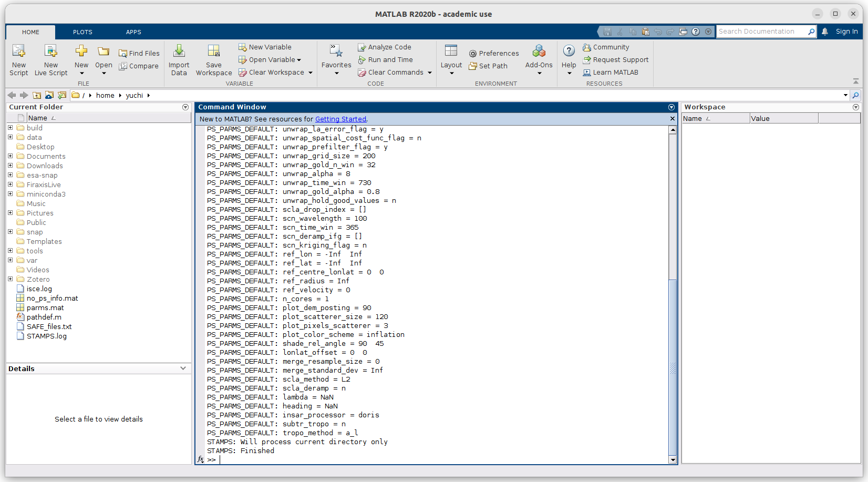Open the Layout menu
The image size is (868, 482).
tap(451, 60)
